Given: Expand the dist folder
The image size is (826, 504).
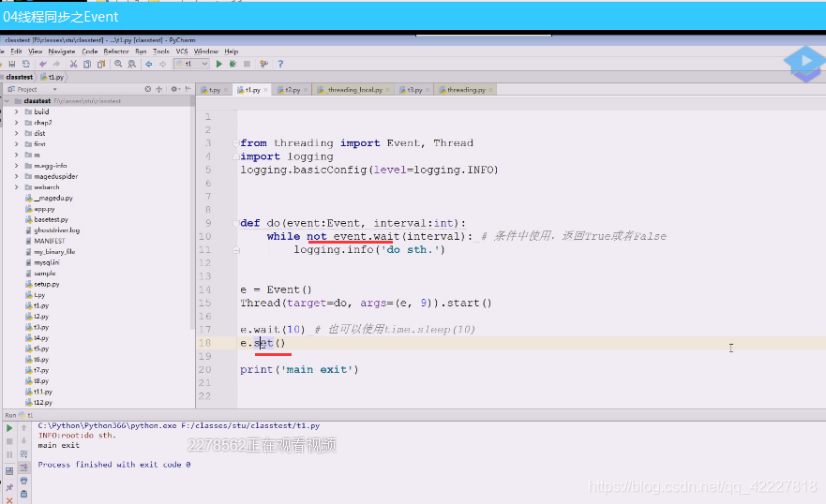Looking at the screenshot, I should coord(16,133).
